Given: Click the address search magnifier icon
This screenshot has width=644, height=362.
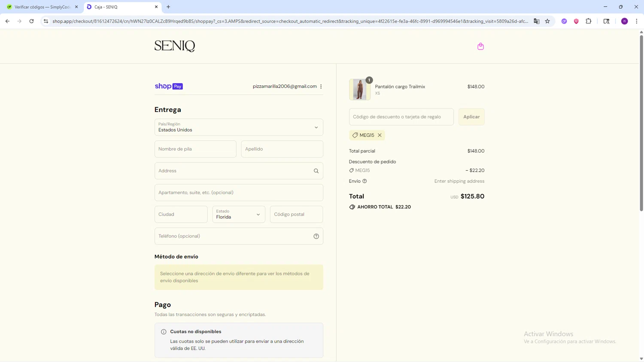Looking at the screenshot, I should pyautogui.click(x=316, y=171).
